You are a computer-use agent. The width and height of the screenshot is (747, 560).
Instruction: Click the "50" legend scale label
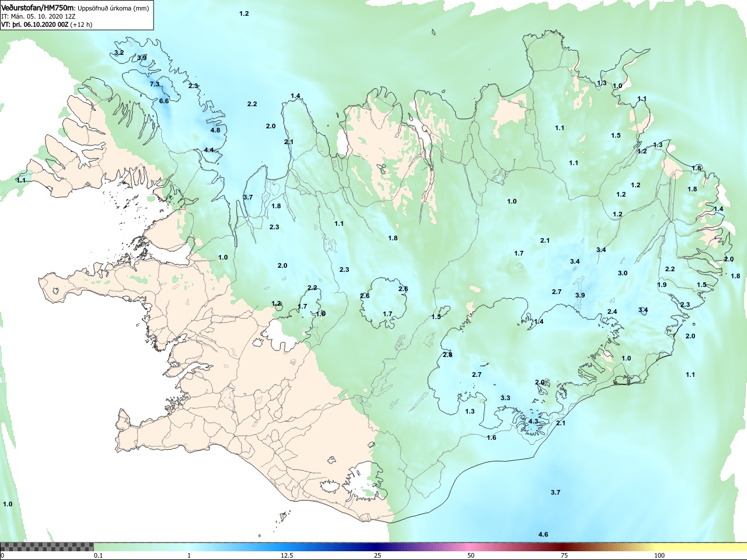pyautogui.click(x=471, y=556)
